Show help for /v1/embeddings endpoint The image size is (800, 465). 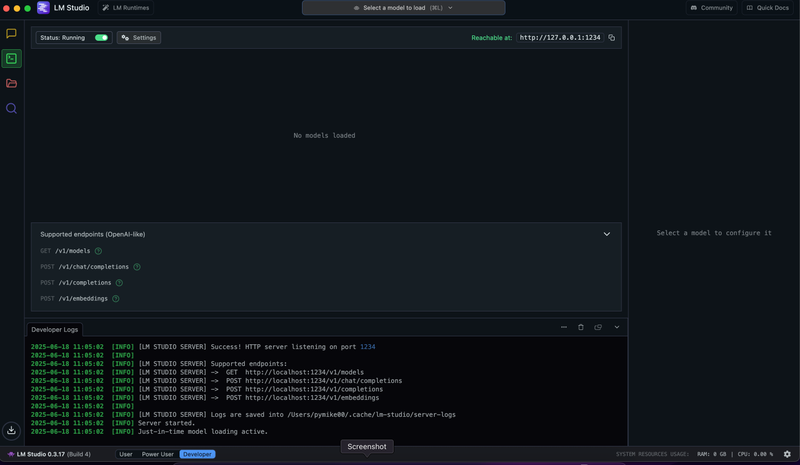[x=116, y=299]
